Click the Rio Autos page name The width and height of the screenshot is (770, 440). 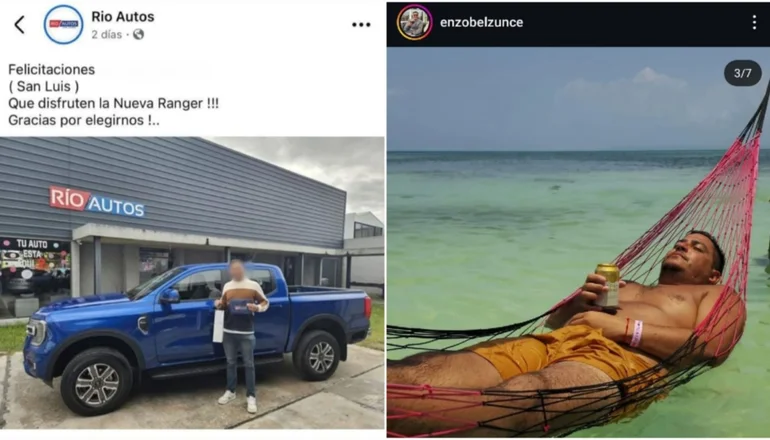click(123, 17)
